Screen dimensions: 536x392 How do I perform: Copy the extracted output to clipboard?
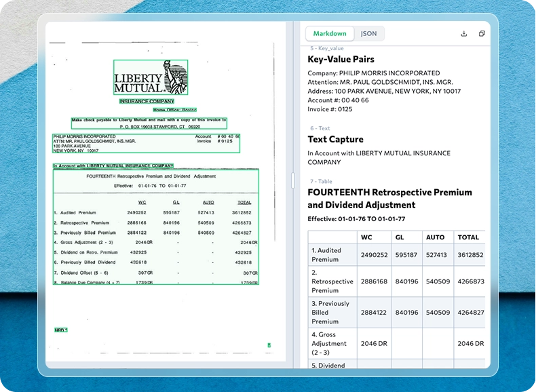[x=482, y=33]
